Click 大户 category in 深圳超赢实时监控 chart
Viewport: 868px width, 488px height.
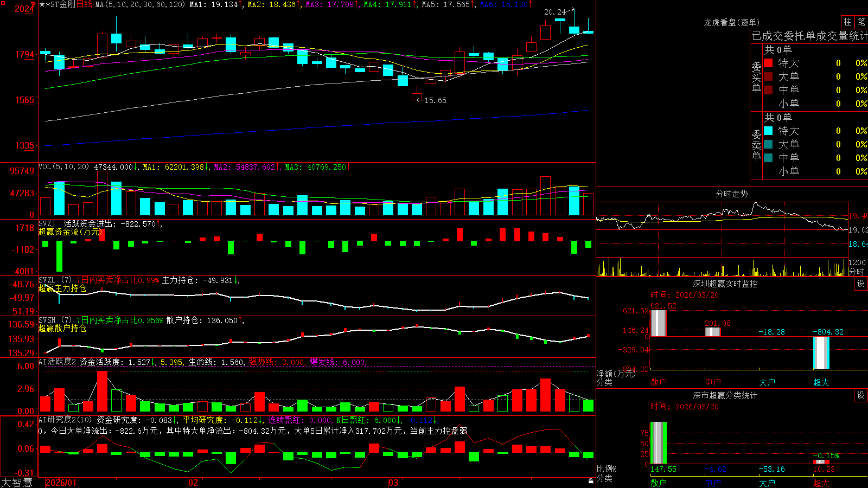click(x=767, y=382)
